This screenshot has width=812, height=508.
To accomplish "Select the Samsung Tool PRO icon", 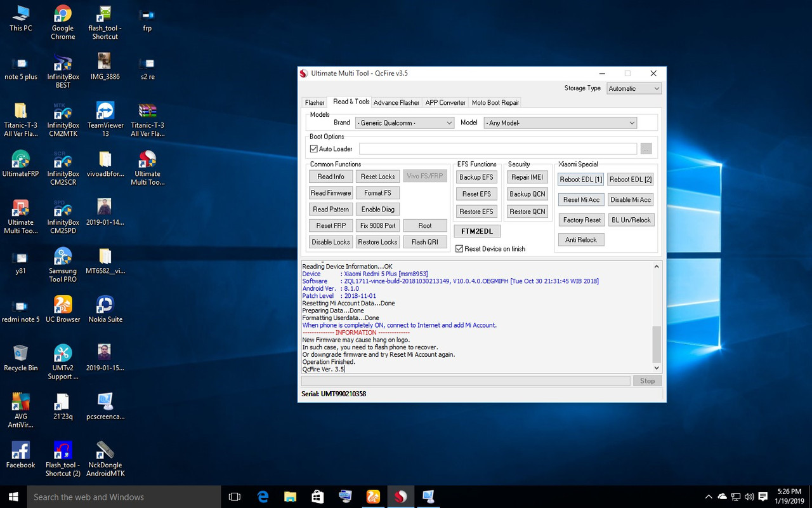I will [x=63, y=265].
